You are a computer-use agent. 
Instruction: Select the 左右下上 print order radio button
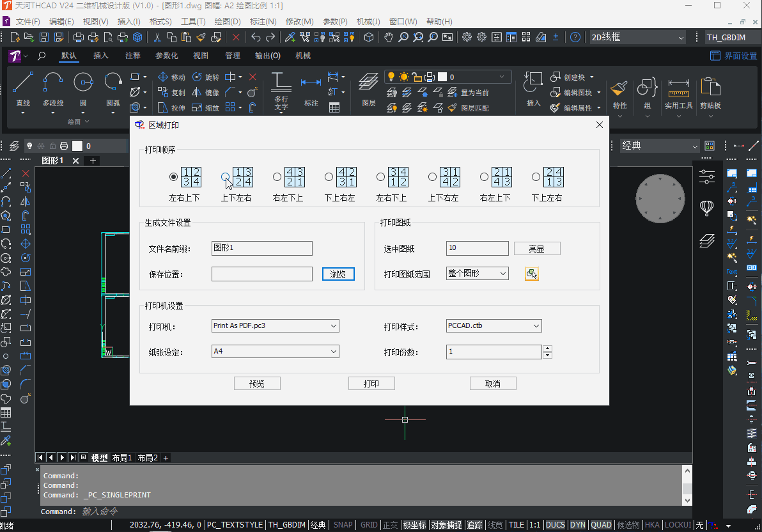(380, 177)
